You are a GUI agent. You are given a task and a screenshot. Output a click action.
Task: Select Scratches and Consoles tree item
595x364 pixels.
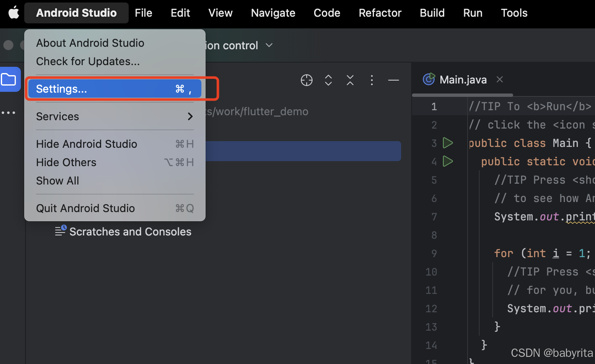pos(130,232)
